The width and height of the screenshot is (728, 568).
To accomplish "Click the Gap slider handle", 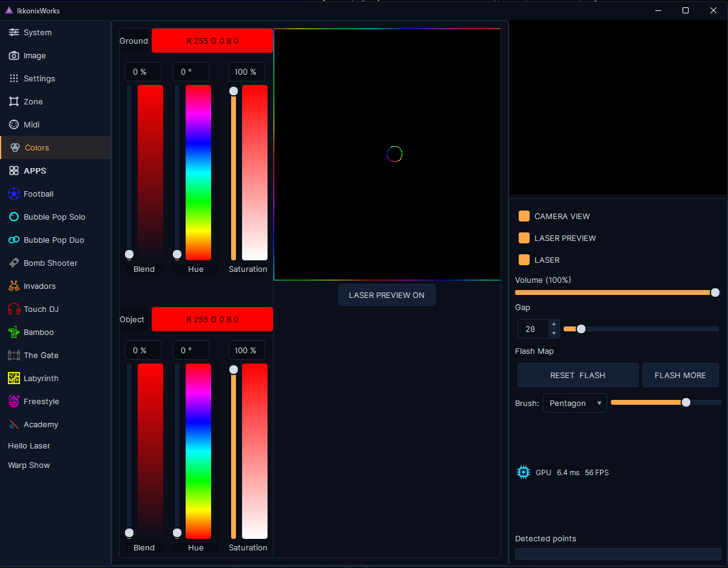I will [581, 329].
